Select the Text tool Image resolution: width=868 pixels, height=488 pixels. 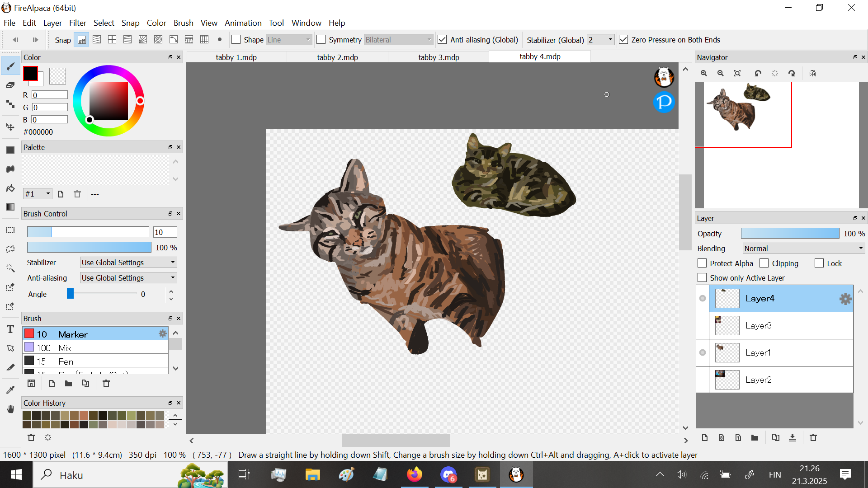tap(10, 329)
